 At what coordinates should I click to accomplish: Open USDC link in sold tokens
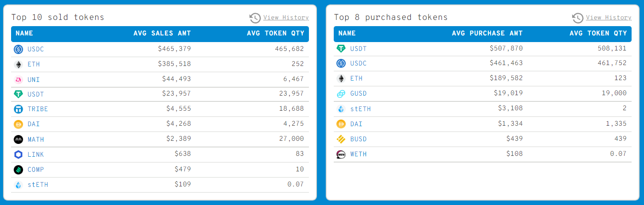(36, 50)
